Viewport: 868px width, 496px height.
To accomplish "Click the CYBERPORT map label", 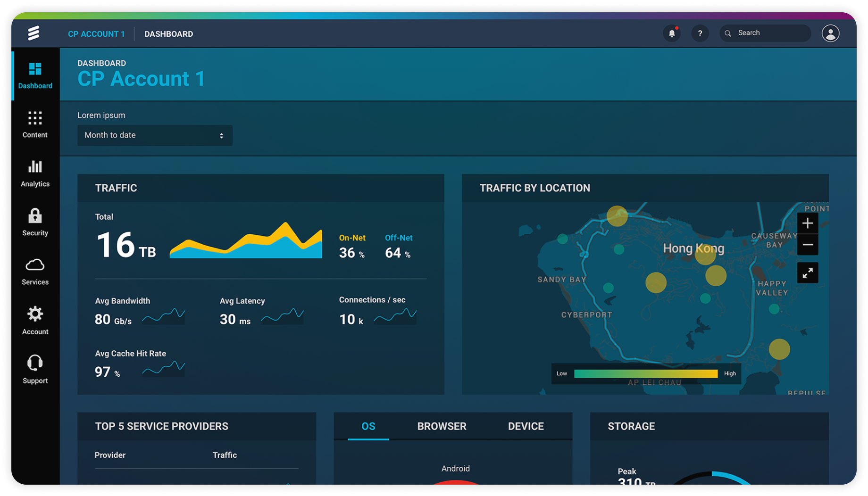I will 586,315.
